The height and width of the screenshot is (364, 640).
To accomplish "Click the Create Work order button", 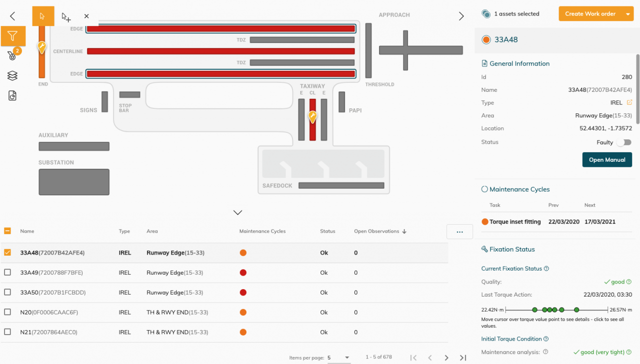I will coord(590,14).
